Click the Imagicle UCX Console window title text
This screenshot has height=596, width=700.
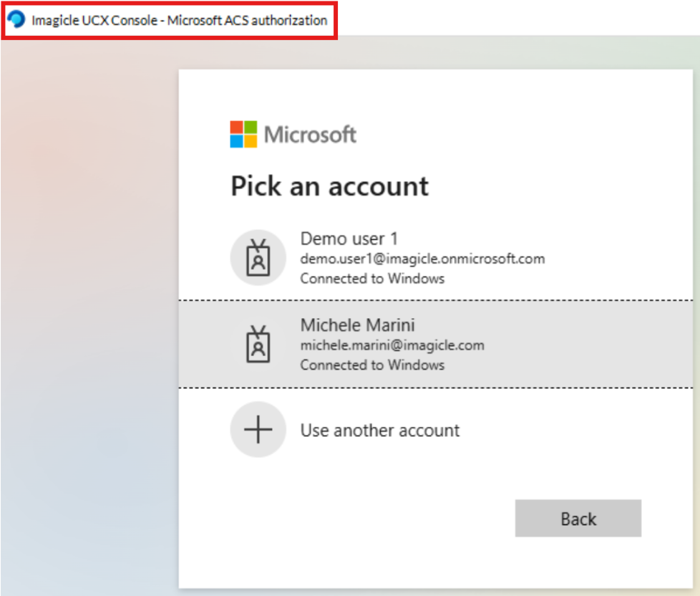click(x=179, y=20)
